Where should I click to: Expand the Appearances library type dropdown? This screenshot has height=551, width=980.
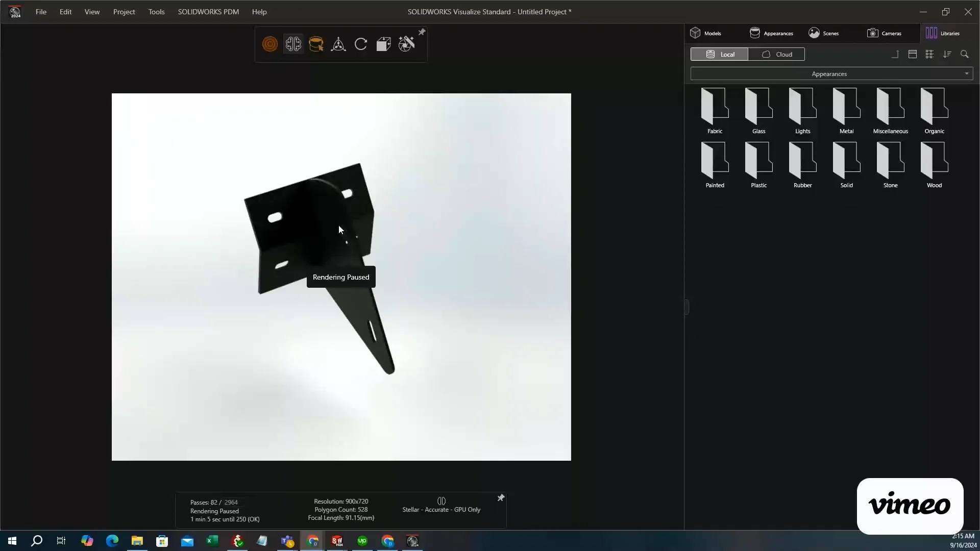[832, 74]
